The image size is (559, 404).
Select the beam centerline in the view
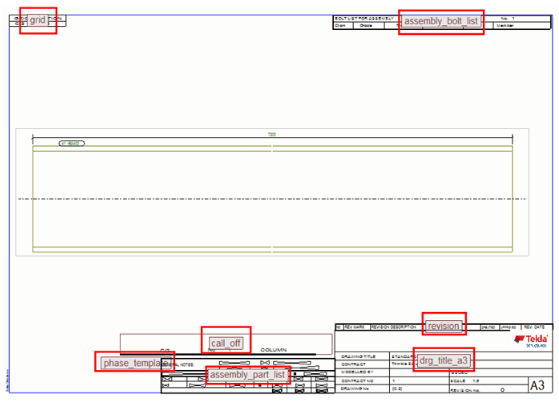(272, 199)
